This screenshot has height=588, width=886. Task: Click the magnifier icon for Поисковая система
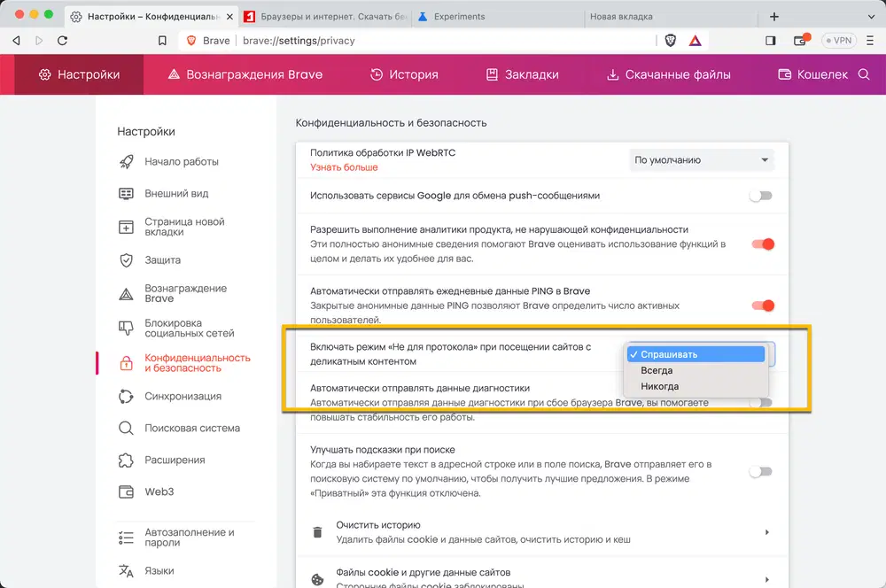coord(126,428)
